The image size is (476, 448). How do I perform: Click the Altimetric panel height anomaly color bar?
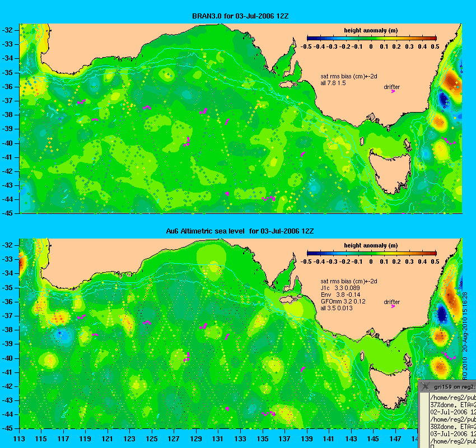(372, 253)
